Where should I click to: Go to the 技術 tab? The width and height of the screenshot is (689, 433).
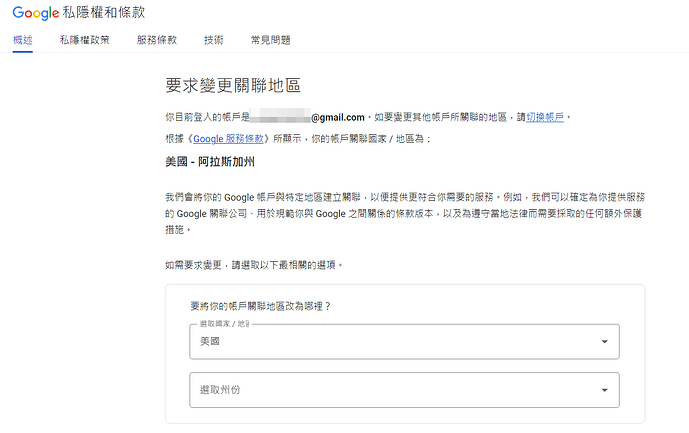(214, 40)
